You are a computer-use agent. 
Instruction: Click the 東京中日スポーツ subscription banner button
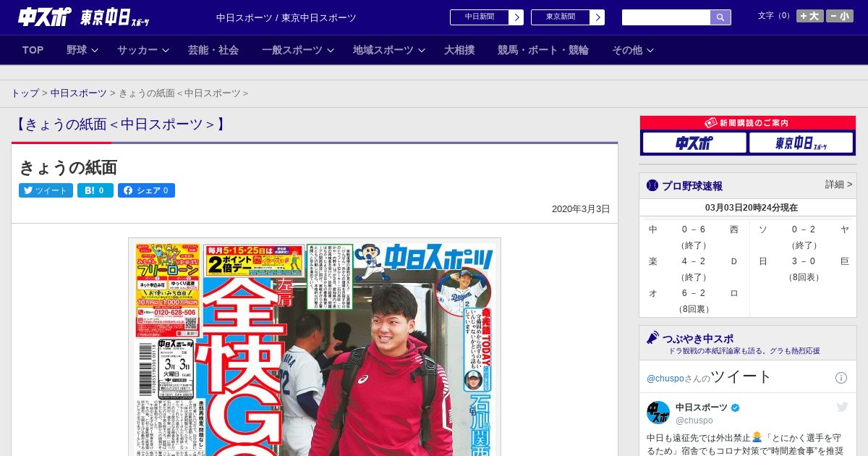click(801, 143)
